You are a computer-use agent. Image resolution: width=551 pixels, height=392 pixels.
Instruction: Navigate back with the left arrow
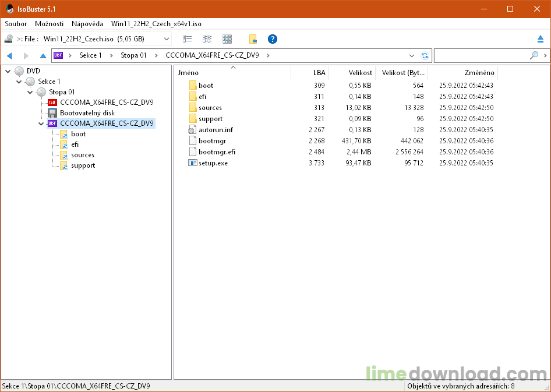9,56
